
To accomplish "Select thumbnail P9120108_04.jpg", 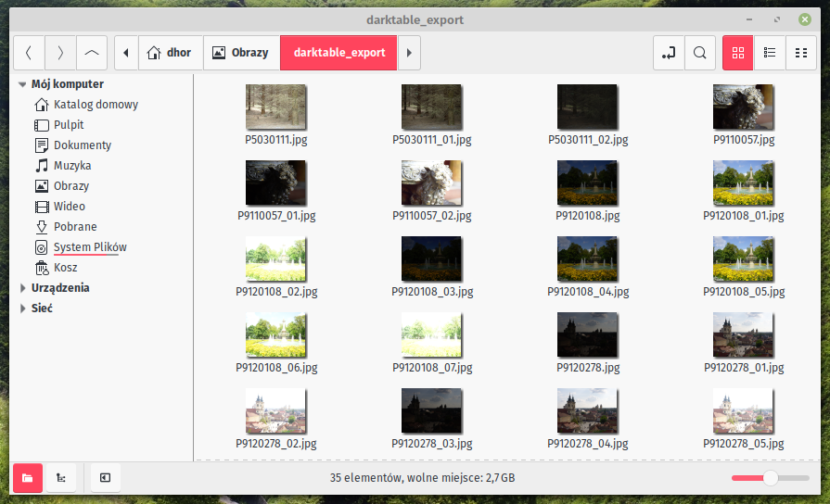I will click(588, 258).
